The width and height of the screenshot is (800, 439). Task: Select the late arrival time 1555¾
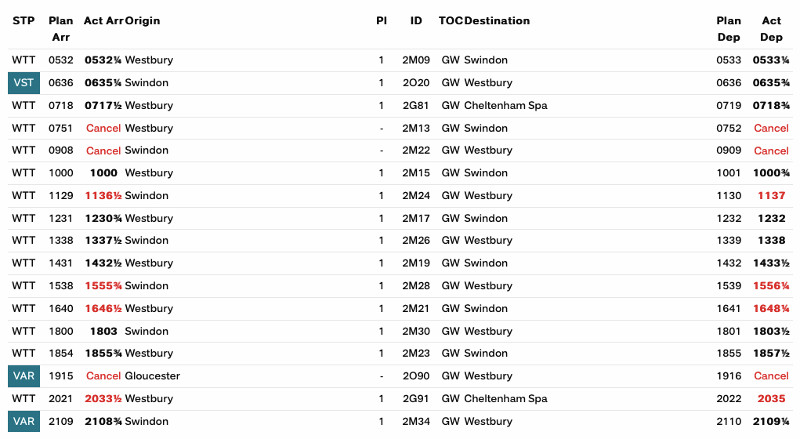(103, 286)
